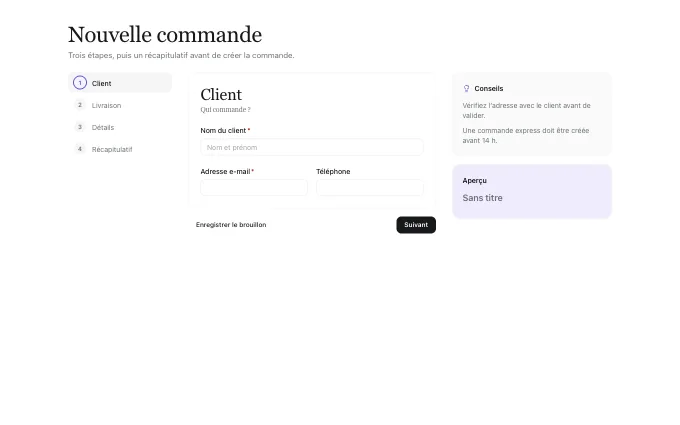Go to the Livraison step

click(x=120, y=105)
